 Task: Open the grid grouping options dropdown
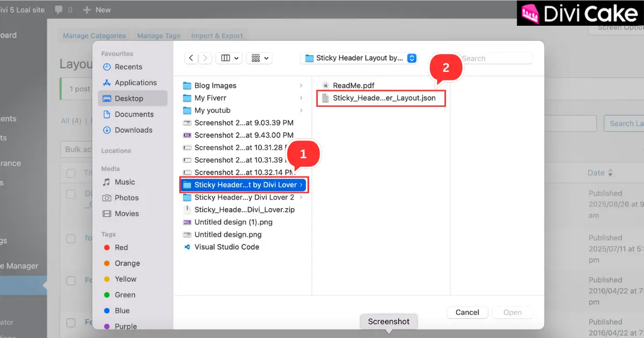pos(259,58)
